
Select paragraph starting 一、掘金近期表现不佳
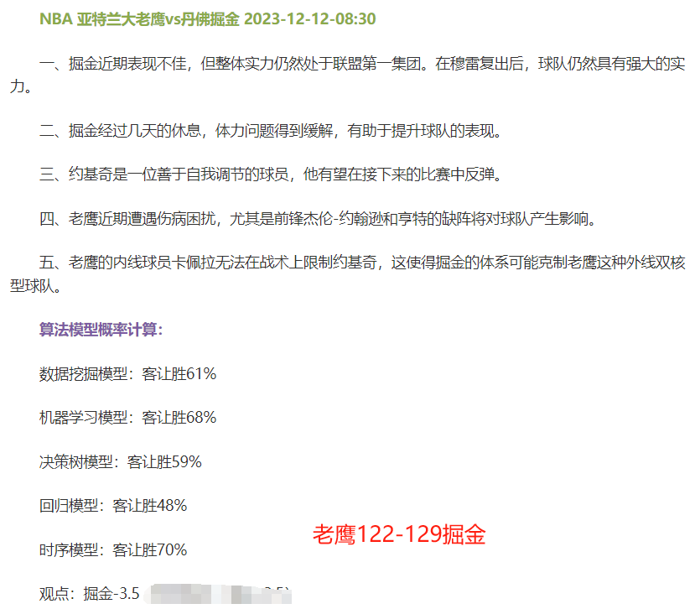click(348, 75)
